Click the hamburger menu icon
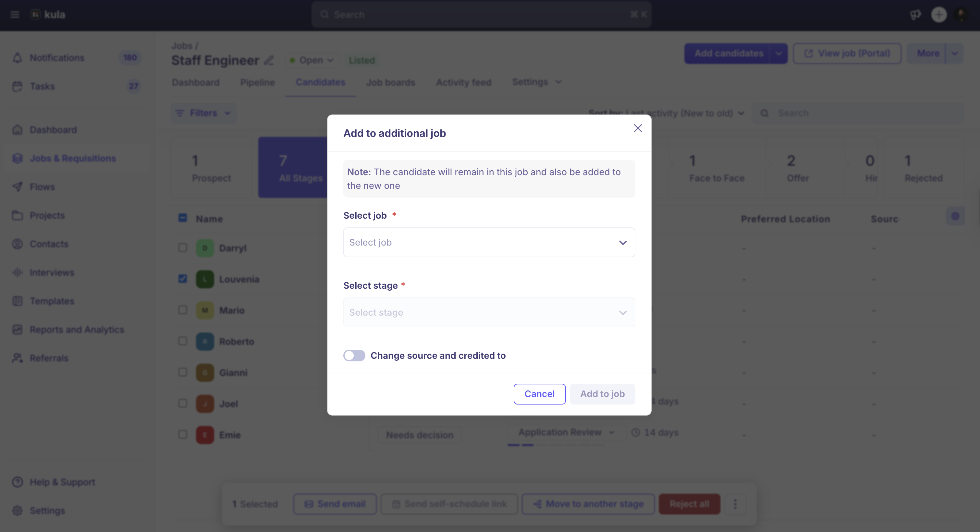Viewport: 980px width, 532px height. [15, 15]
